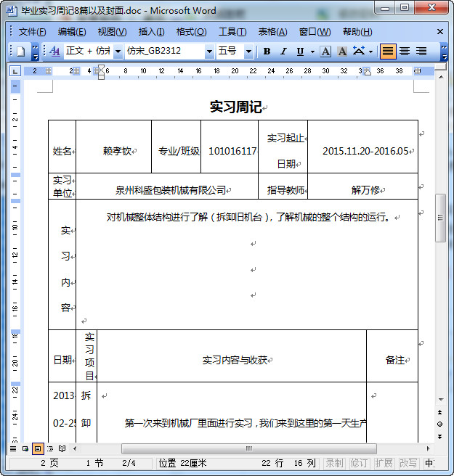The height and width of the screenshot is (476, 454).
Task: Go to next page browse button
Action: tap(440, 437)
